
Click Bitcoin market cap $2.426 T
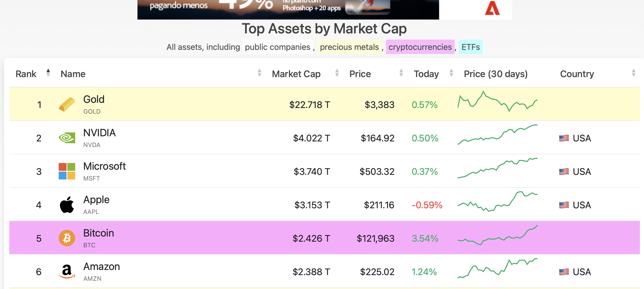[311, 239]
